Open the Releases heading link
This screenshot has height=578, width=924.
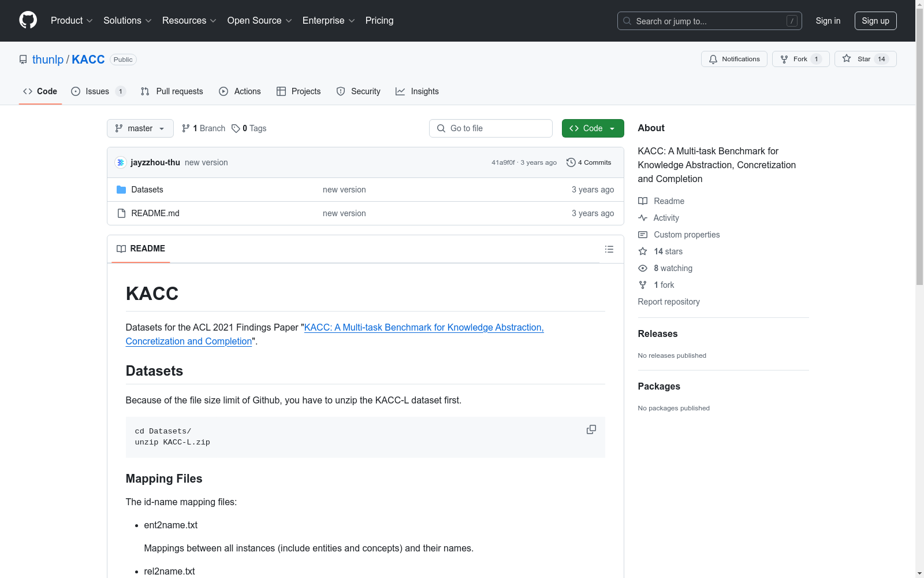pyautogui.click(x=658, y=334)
